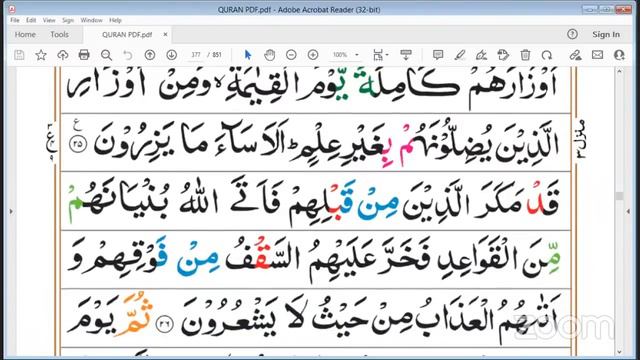Rotate the page with the rotate icon
The image size is (640, 360).
point(547,55)
